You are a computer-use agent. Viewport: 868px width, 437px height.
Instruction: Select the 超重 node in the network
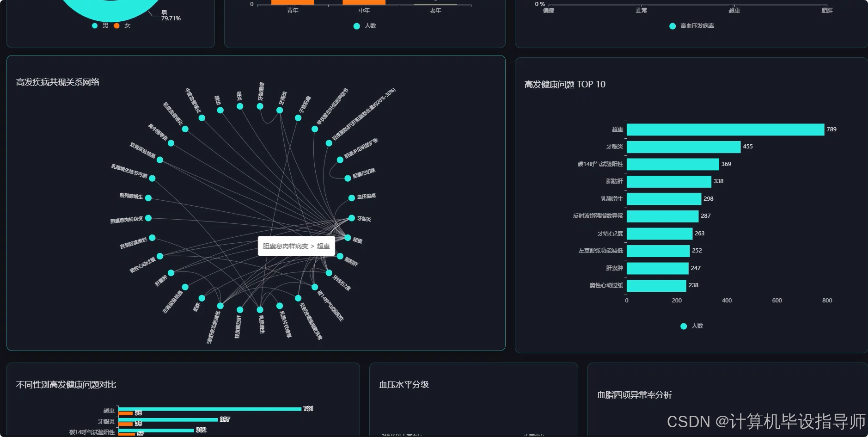coord(348,238)
